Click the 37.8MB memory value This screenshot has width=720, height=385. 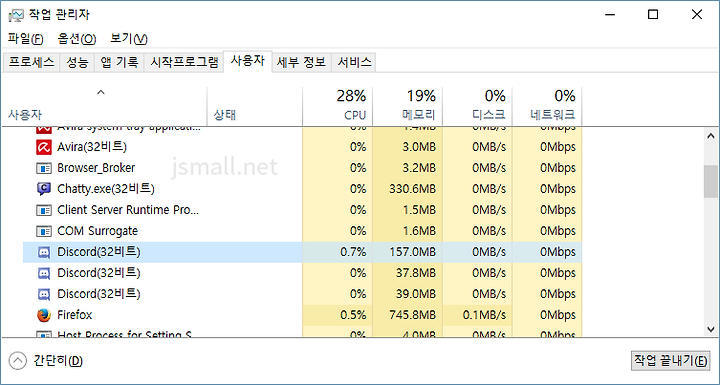[x=416, y=273]
